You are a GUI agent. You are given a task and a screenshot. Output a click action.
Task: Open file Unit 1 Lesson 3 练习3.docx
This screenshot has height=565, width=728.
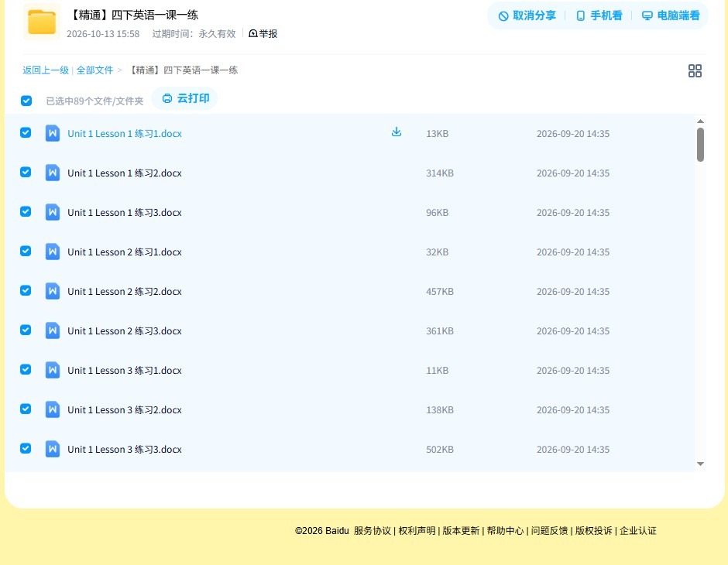pyautogui.click(x=125, y=449)
